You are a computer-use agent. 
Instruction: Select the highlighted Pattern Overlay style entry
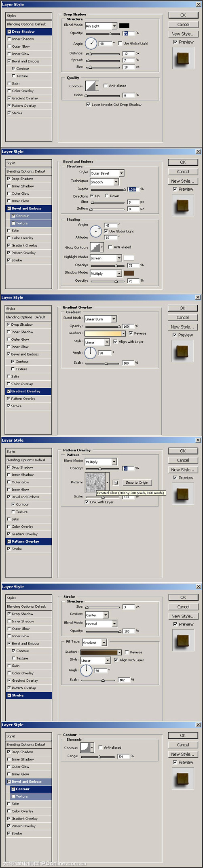(x=28, y=541)
